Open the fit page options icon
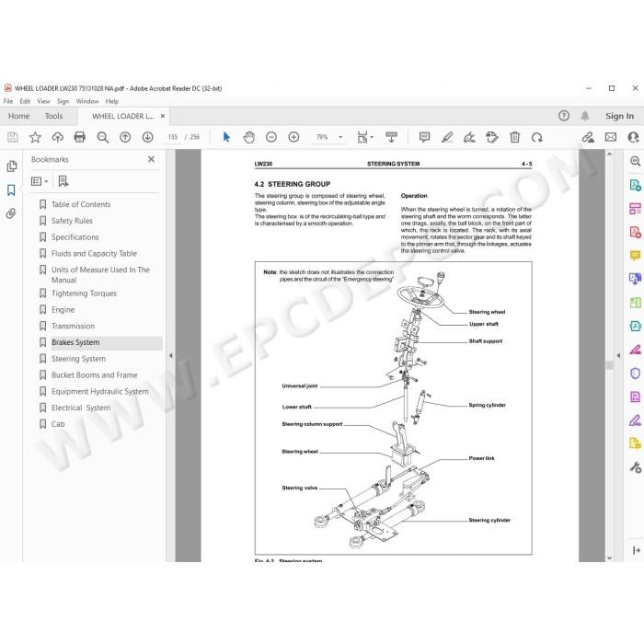The width and height of the screenshot is (644, 644). click(364, 137)
